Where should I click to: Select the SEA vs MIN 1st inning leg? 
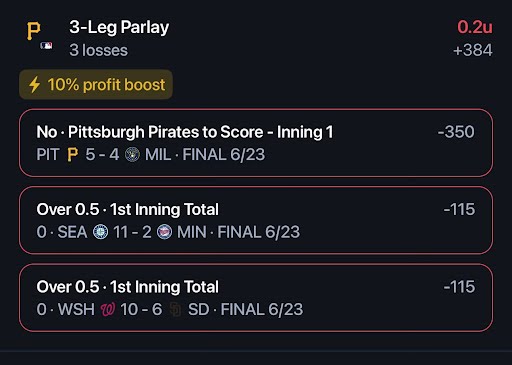256,220
